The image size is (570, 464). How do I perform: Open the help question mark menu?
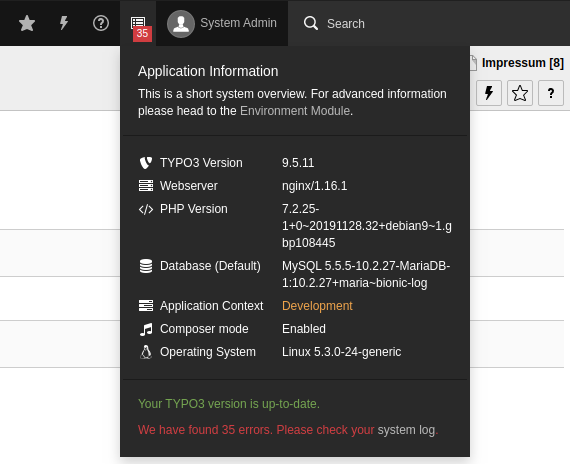tap(101, 23)
